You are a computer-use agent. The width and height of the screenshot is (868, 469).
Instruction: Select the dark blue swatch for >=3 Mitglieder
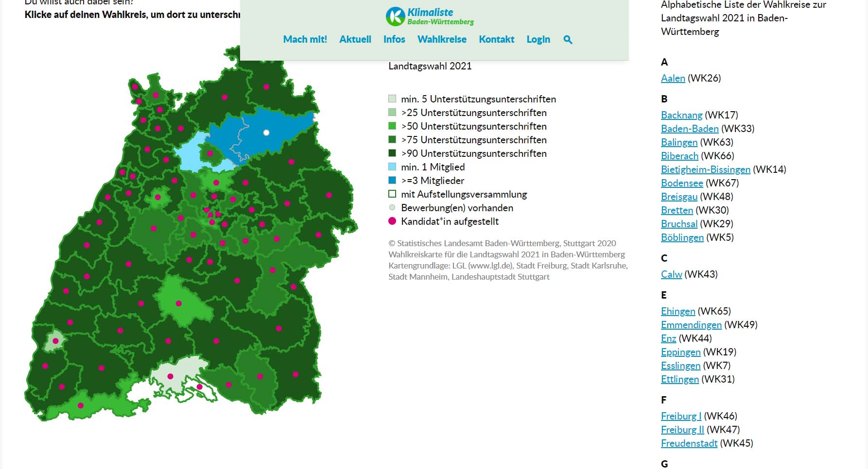click(392, 181)
